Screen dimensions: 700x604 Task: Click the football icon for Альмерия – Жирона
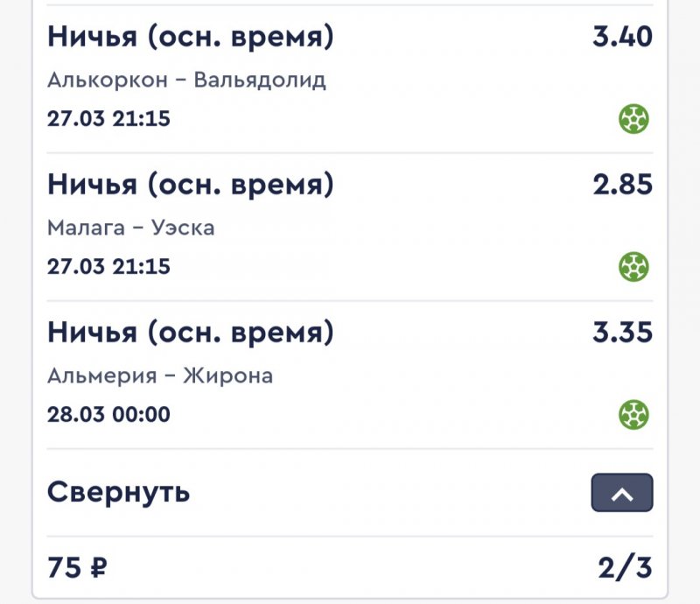[633, 413]
